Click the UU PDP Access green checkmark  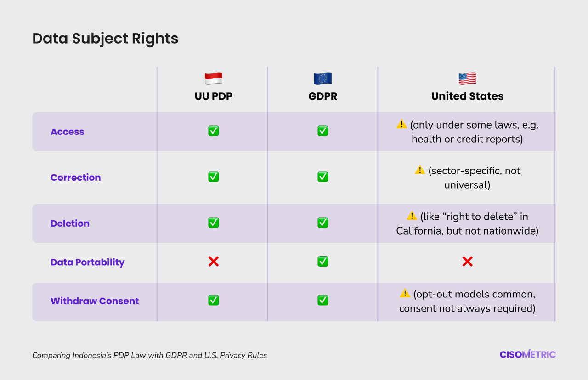(213, 131)
